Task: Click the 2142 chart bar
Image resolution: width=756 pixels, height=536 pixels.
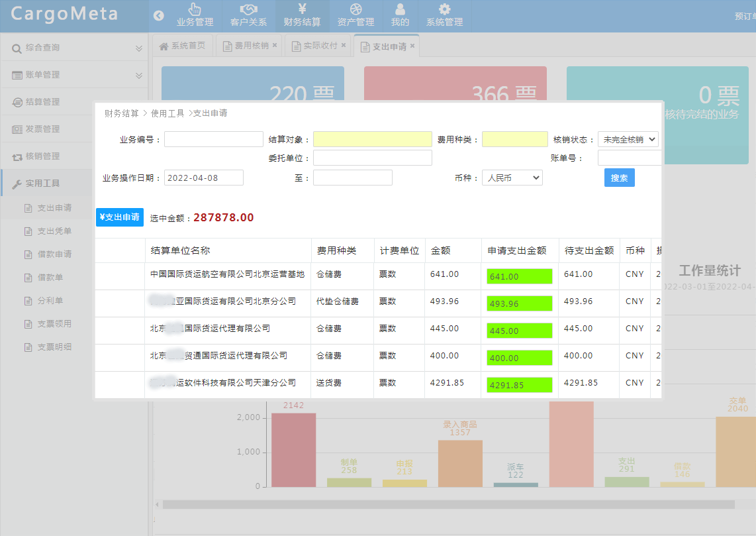Action: click(x=294, y=450)
